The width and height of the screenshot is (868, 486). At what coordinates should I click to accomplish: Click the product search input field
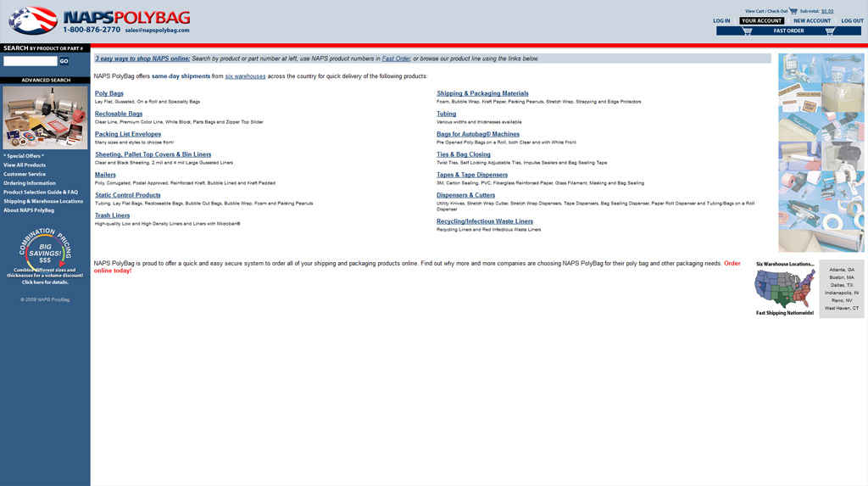click(31, 61)
